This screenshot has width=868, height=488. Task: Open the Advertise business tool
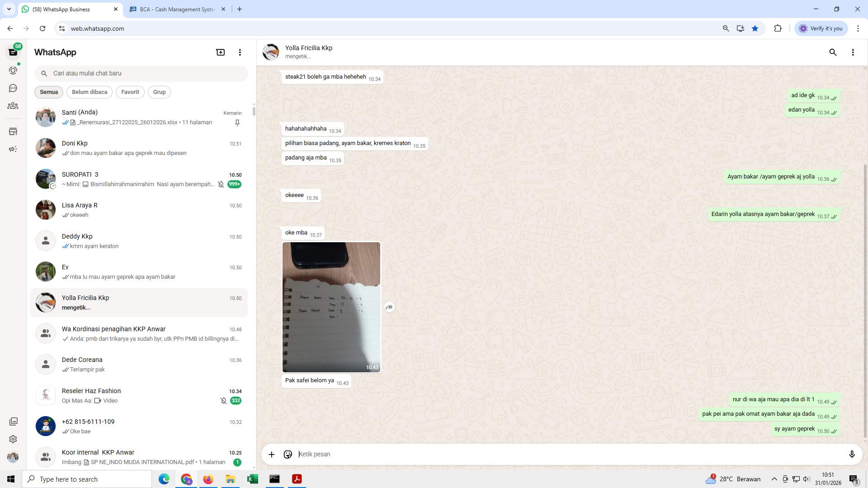point(13,149)
